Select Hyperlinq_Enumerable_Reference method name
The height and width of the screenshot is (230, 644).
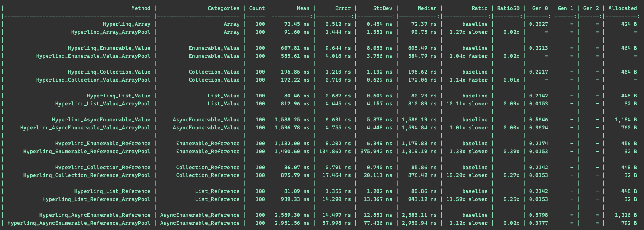point(103,143)
